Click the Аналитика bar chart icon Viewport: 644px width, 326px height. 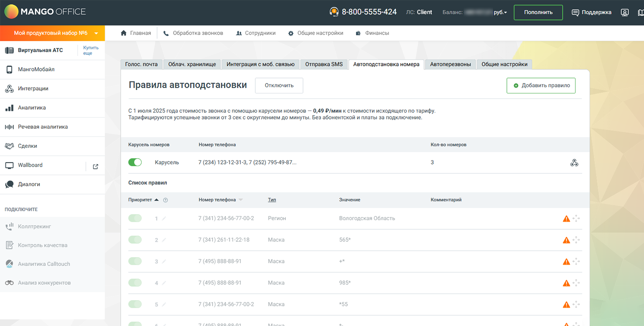(9, 108)
